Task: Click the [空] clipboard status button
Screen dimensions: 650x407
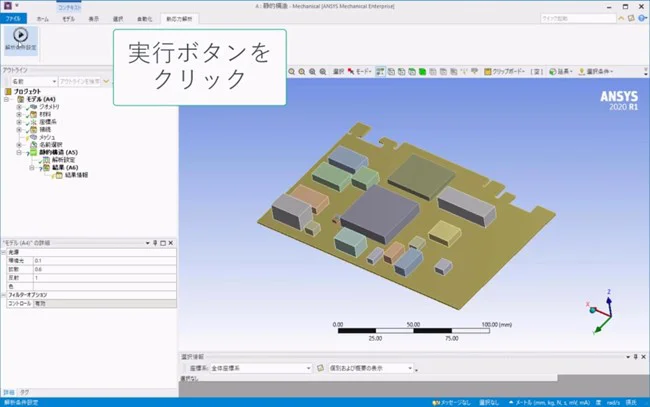Action: coord(537,72)
